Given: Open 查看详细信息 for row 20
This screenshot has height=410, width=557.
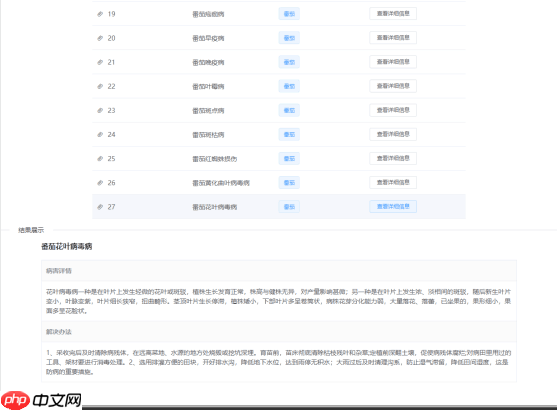Looking at the screenshot, I should [393, 38].
